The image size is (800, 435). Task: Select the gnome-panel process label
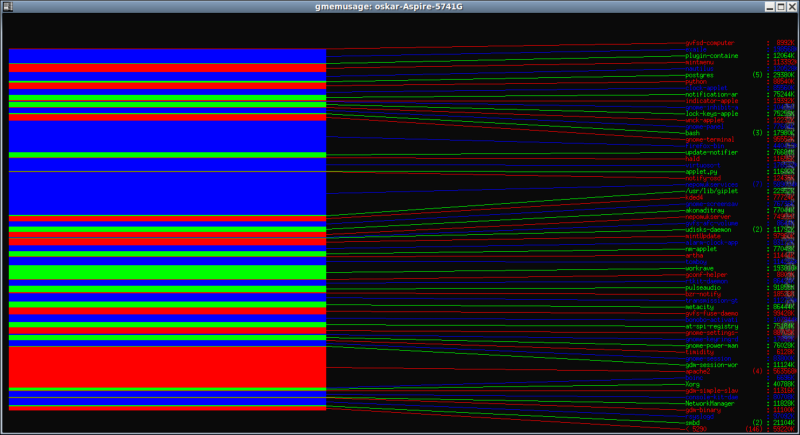pos(705,127)
